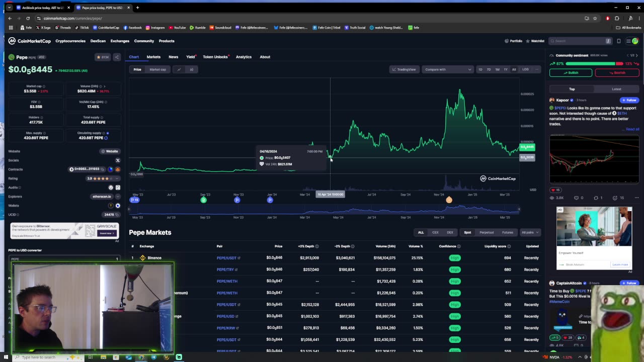Open the X social link icon

(118, 160)
